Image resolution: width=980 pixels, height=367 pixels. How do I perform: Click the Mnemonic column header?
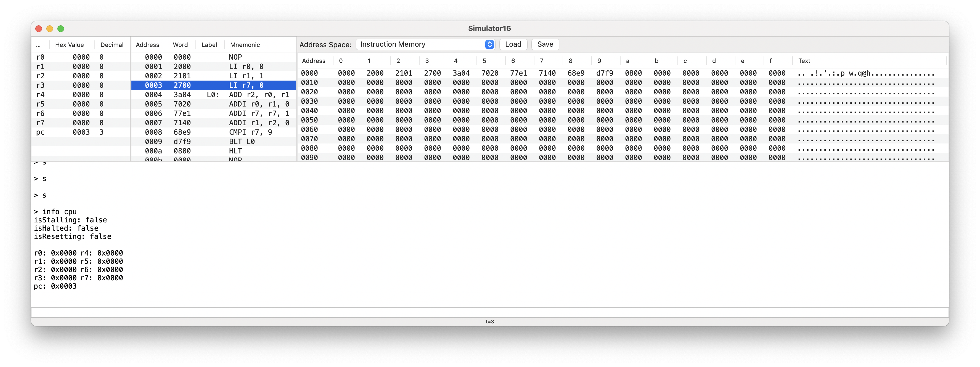pyautogui.click(x=245, y=45)
